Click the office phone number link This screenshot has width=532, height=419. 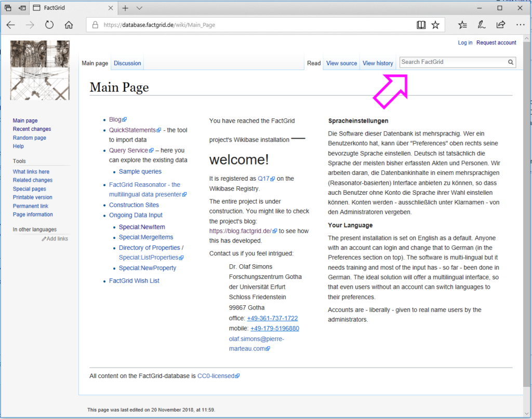[x=272, y=319]
